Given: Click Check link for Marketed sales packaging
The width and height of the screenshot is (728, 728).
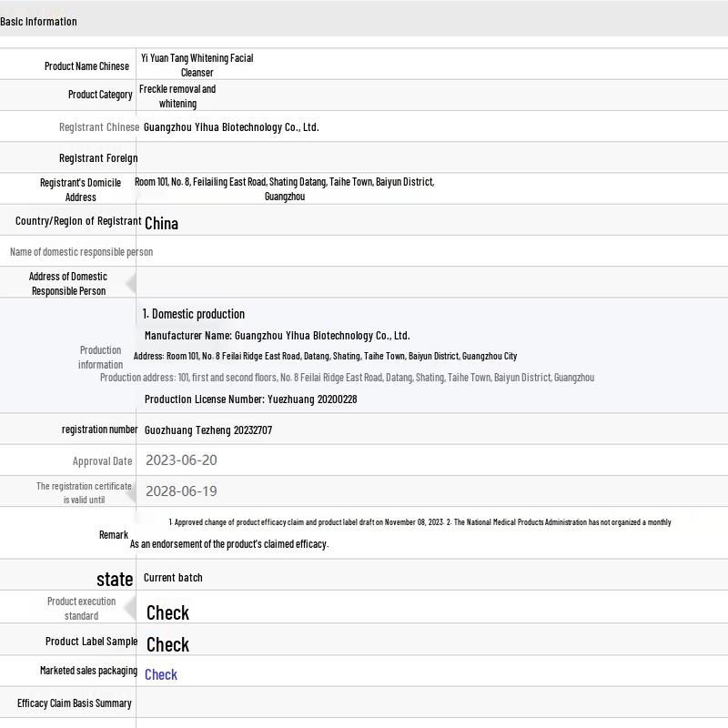Looking at the screenshot, I should pos(161,674).
